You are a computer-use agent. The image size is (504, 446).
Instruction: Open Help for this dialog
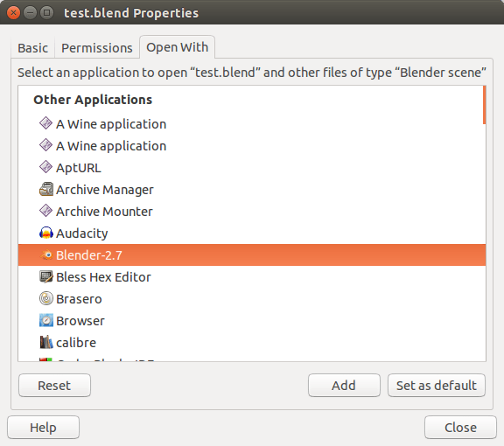coord(44,428)
